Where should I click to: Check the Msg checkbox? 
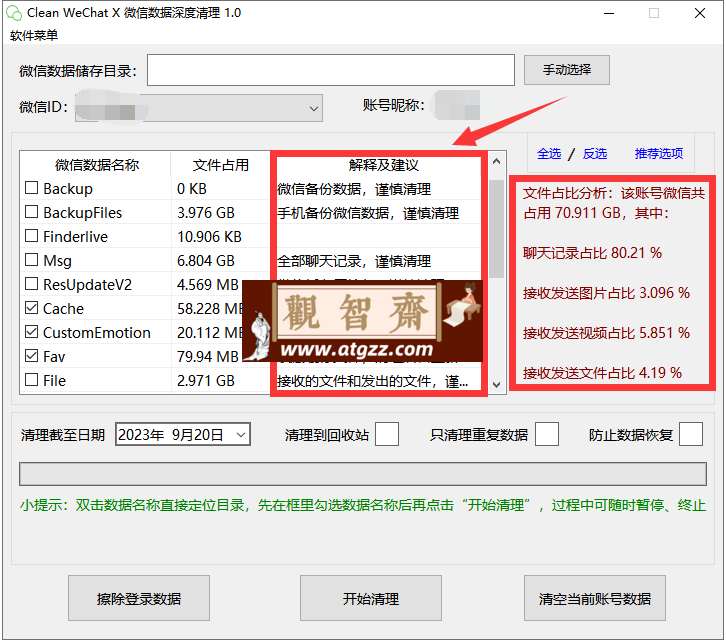[31, 260]
